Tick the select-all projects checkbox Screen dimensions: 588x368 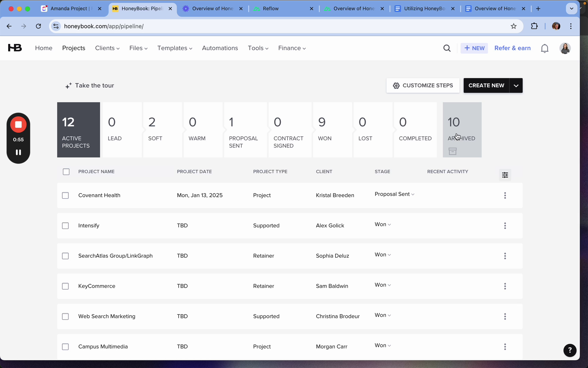point(66,172)
